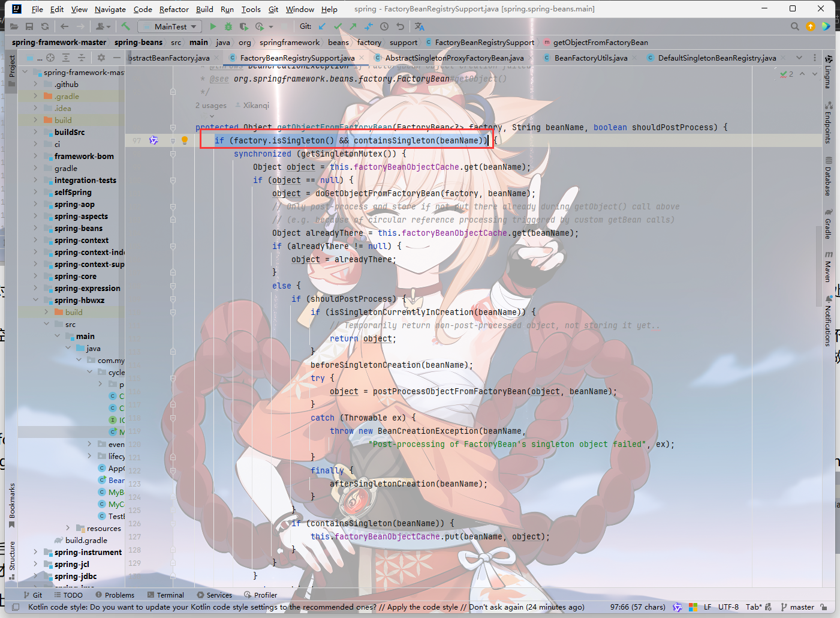Click the Synchronize/reload icon in toolbar
Image resolution: width=840 pixels, height=618 pixels.
click(x=45, y=26)
